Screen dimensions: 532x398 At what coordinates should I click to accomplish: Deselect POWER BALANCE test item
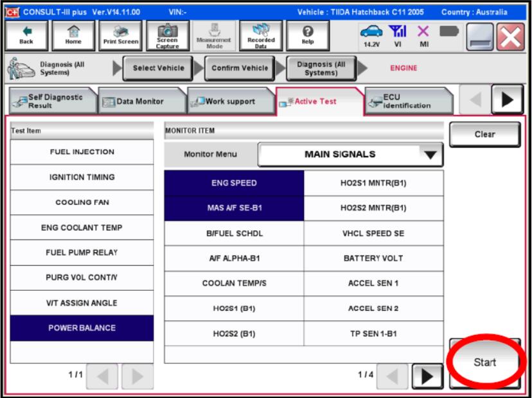pyautogui.click(x=82, y=328)
